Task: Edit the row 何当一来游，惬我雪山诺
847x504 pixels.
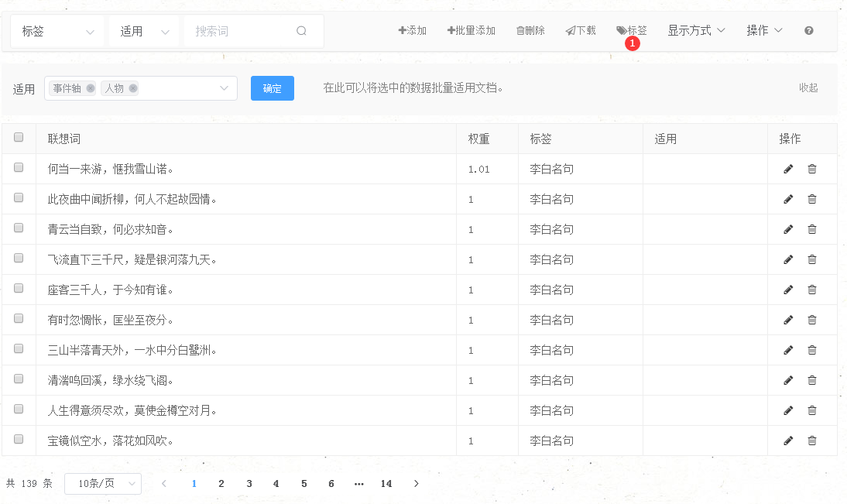Action: tap(788, 169)
